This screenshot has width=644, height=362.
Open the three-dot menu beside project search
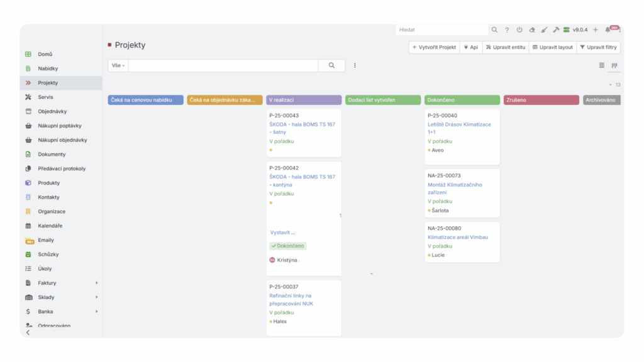point(355,65)
